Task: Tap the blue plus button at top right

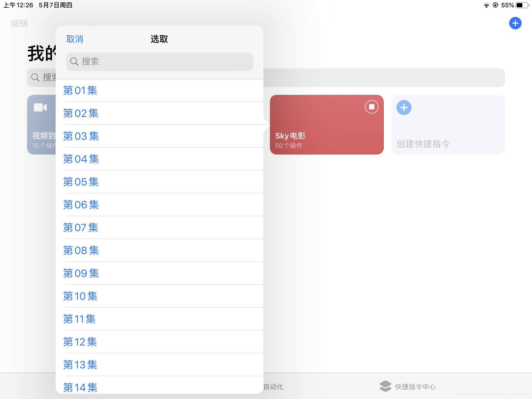Action: coord(515,23)
